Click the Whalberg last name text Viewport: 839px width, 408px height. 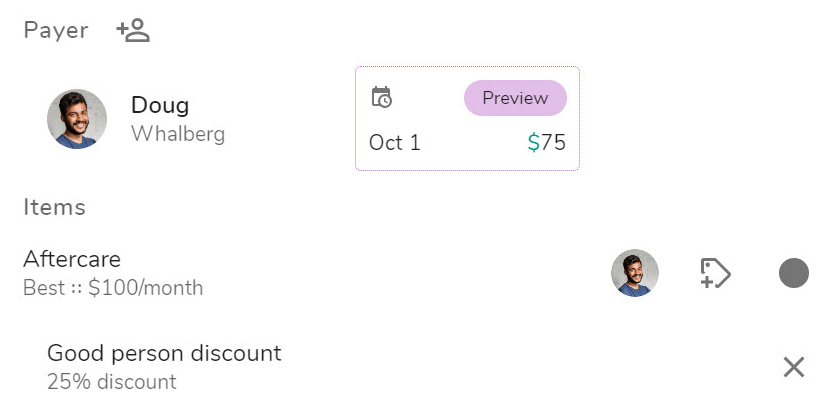pos(178,134)
